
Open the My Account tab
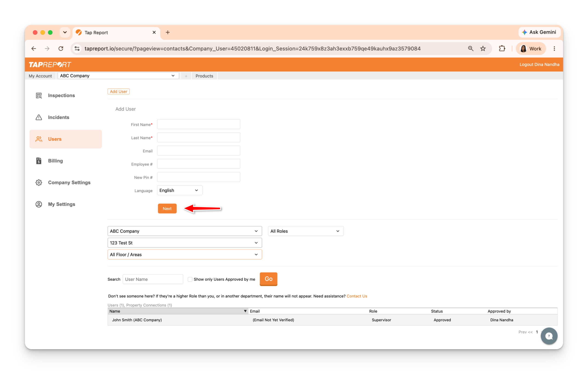(x=40, y=76)
